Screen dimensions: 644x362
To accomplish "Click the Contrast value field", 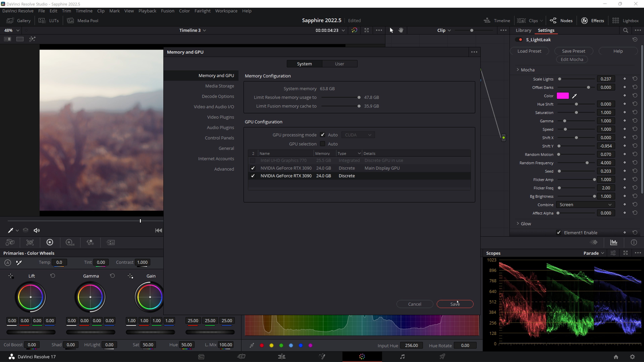I will [x=142, y=262].
